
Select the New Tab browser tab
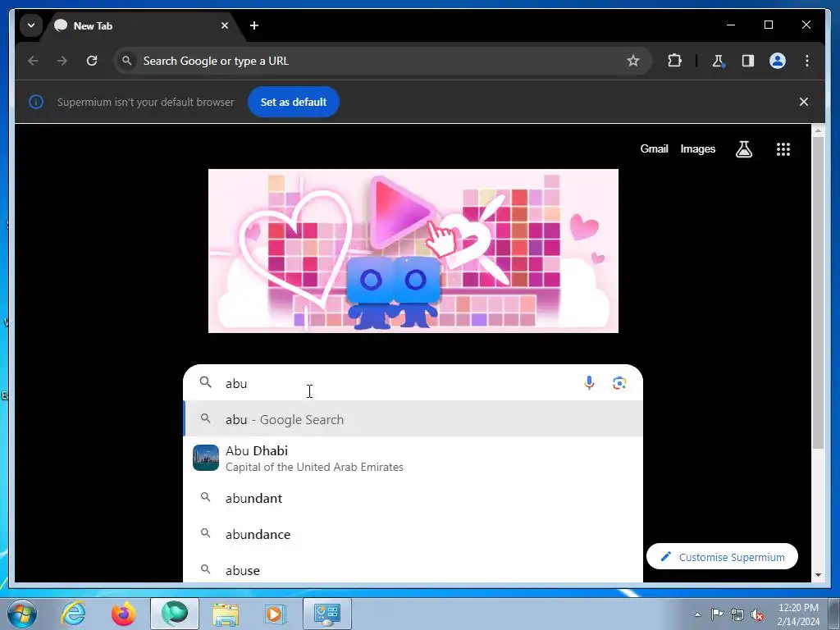point(144,25)
